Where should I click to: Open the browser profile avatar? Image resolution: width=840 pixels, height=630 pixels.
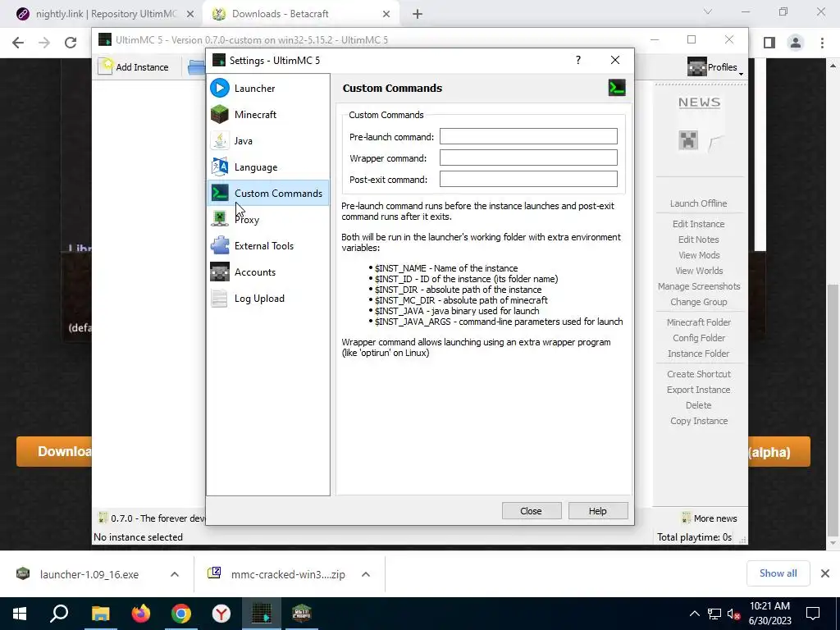pos(796,43)
